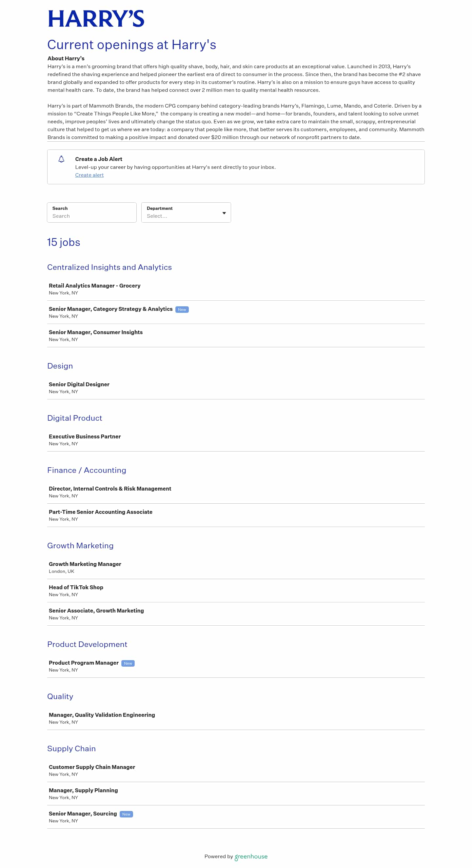The width and height of the screenshot is (472, 868).
Task: Open the Department select field
Action: [186, 212]
